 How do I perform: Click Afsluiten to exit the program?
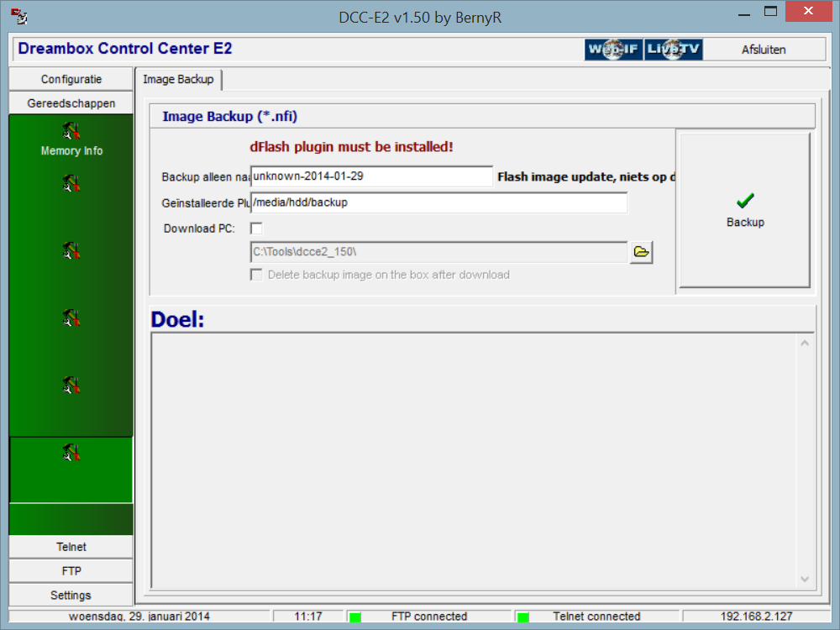764,50
